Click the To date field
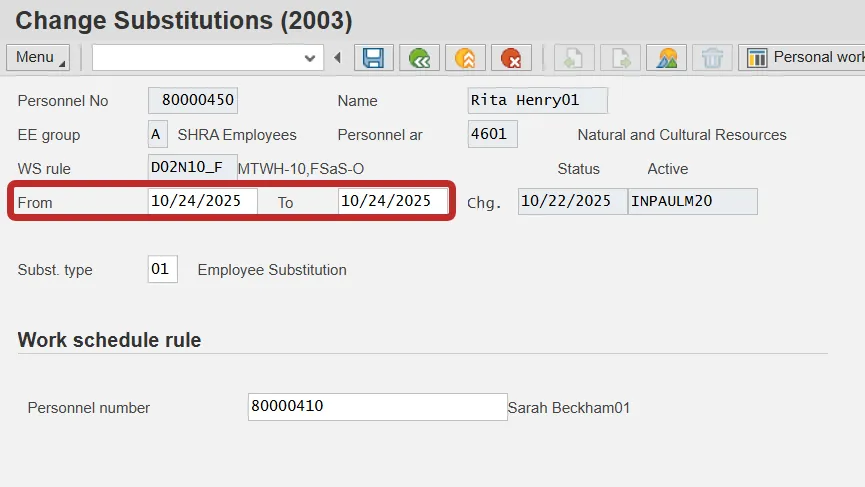The height and width of the screenshot is (487, 865). tap(392, 201)
